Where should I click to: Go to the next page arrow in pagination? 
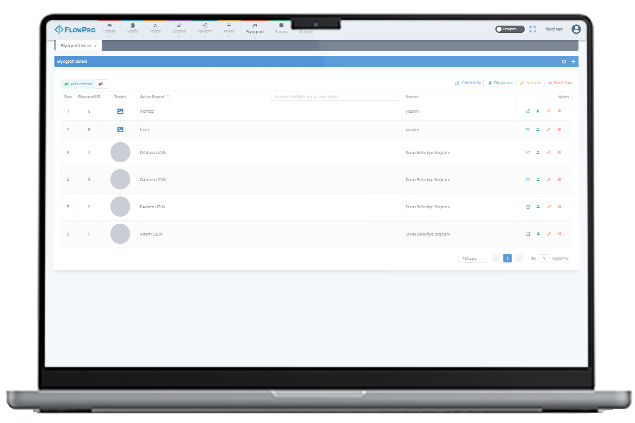pyautogui.click(x=519, y=258)
